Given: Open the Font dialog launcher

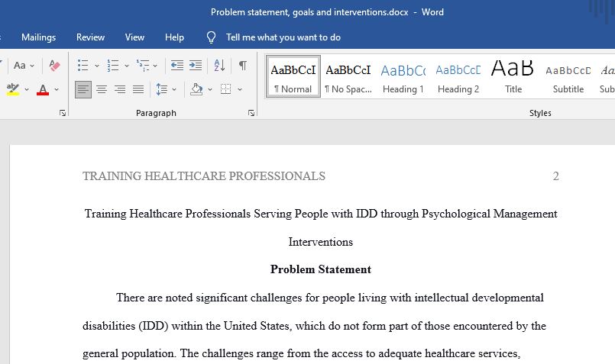Looking at the screenshot, I should point(63,113).
